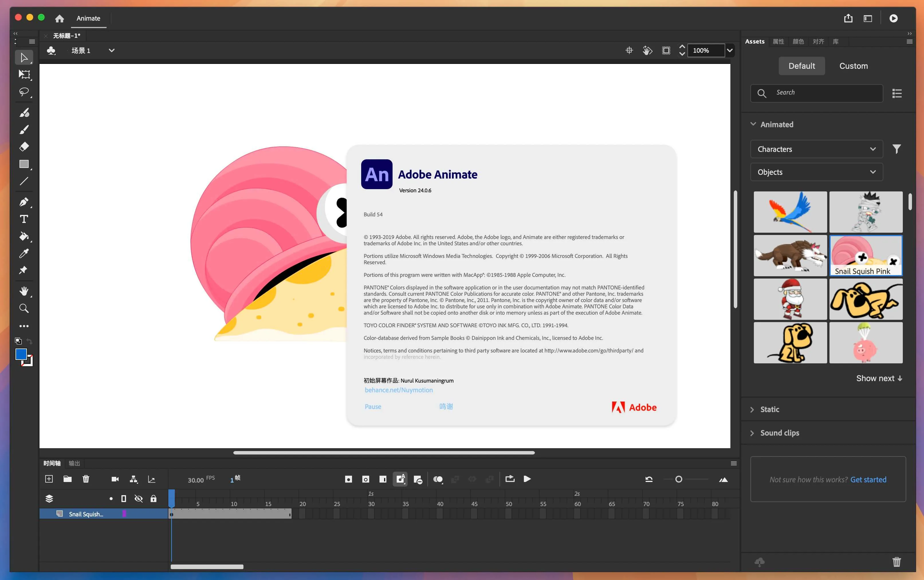Click the 鸣谢 credits link
The height and width of the screenshot is (580, 924).
[446, 406]
